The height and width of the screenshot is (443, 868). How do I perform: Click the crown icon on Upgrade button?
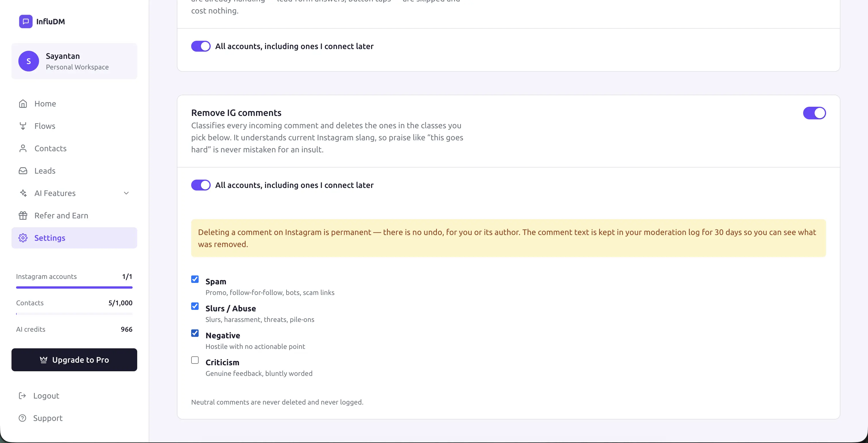43,360
